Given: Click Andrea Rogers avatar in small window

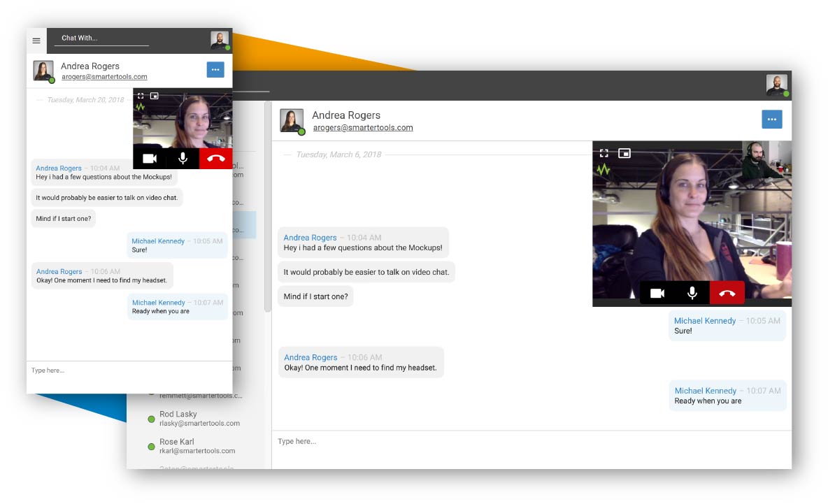Looking at the screenshot, I should pos(43,71).
